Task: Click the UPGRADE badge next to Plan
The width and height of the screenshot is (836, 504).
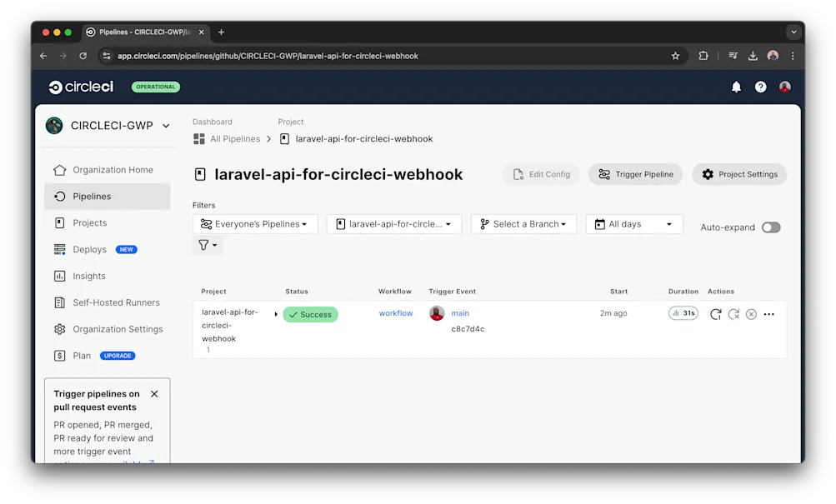Action: pyautogui.click(x=118, y=356)
